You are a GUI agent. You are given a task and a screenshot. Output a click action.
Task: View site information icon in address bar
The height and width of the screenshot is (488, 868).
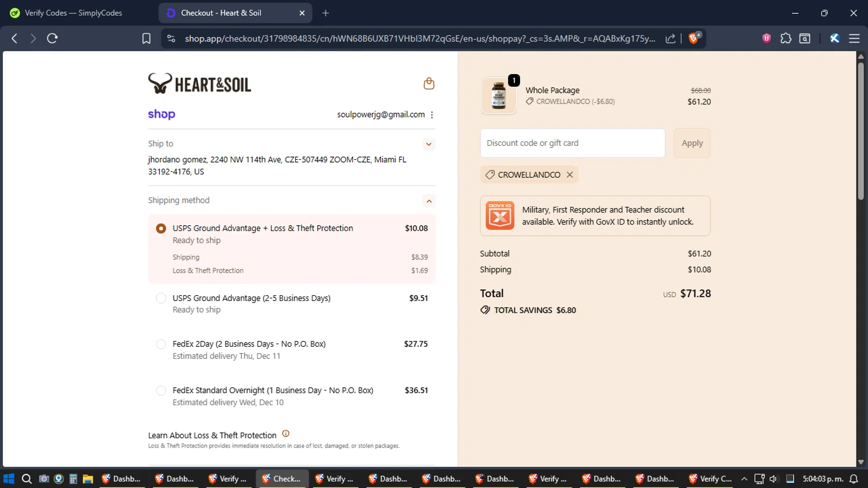click(x=171, y=38)
